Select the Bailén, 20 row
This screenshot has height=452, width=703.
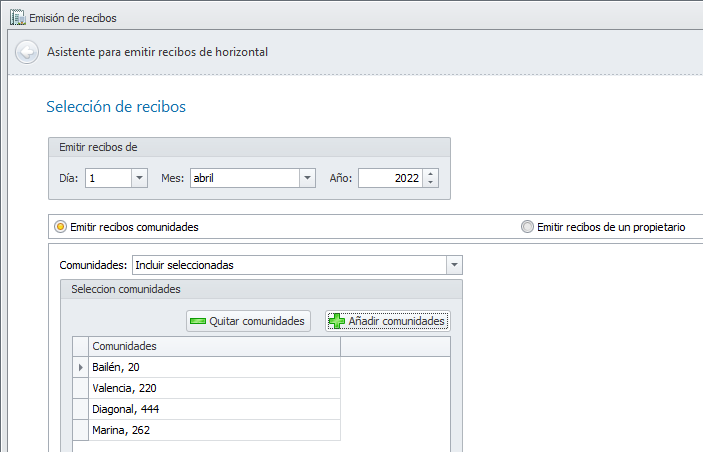(214, 367)
